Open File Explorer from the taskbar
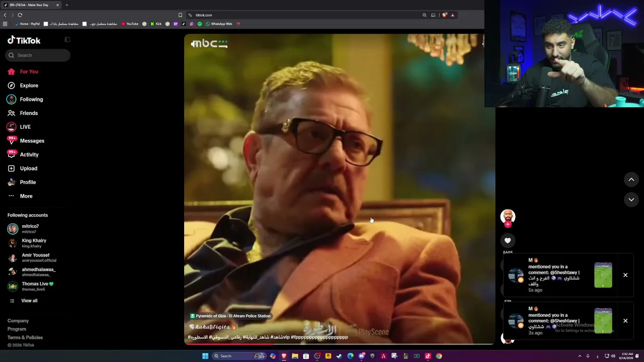Viewport: 644px width, 362px height. (295, 356)
